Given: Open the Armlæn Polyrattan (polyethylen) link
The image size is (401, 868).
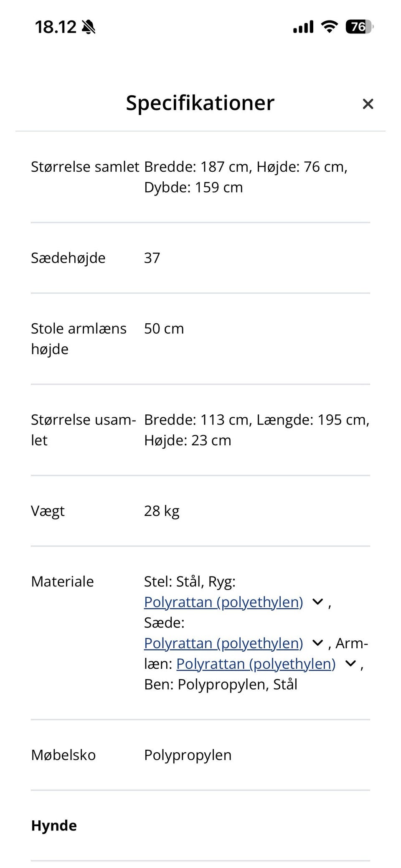Looking at the screenshot, I should [256, 663].
